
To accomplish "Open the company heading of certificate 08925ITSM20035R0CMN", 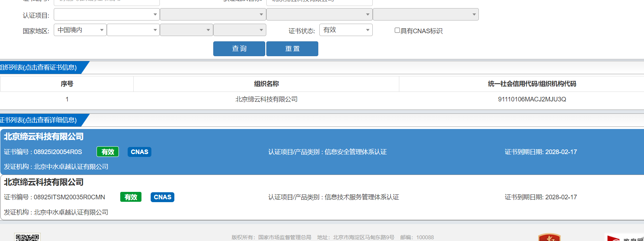I will (x=44, y=182).
